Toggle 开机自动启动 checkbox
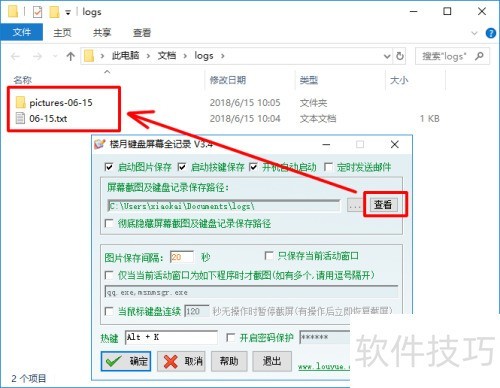Screen dimensions: 500x388 point(253,167)
